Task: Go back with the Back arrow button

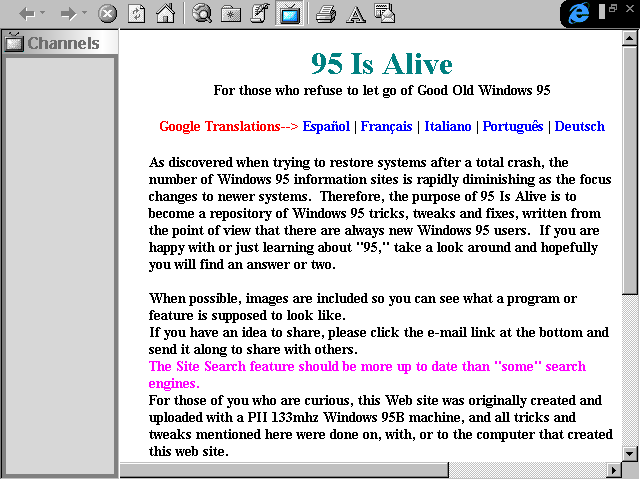Action: 27,14
